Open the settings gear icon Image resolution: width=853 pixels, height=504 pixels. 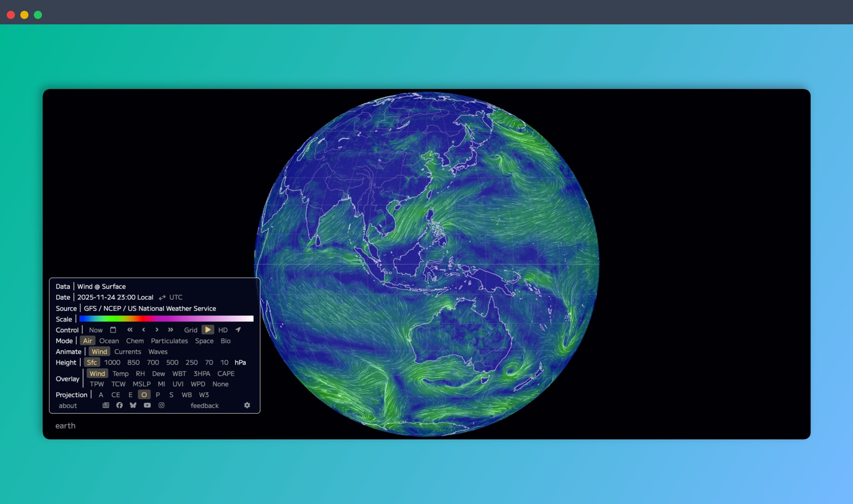tap(247, 405)
